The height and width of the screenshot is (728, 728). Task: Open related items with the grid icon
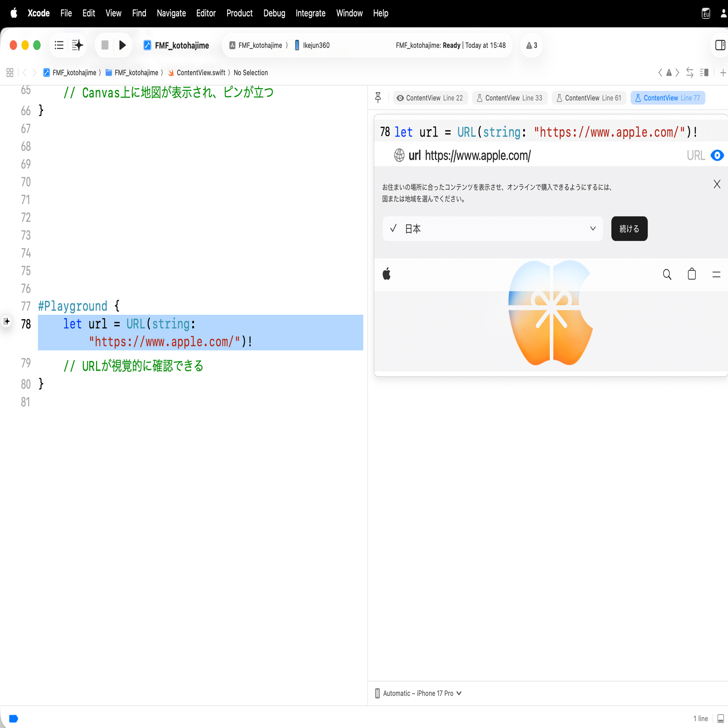[x=10, y=72]
